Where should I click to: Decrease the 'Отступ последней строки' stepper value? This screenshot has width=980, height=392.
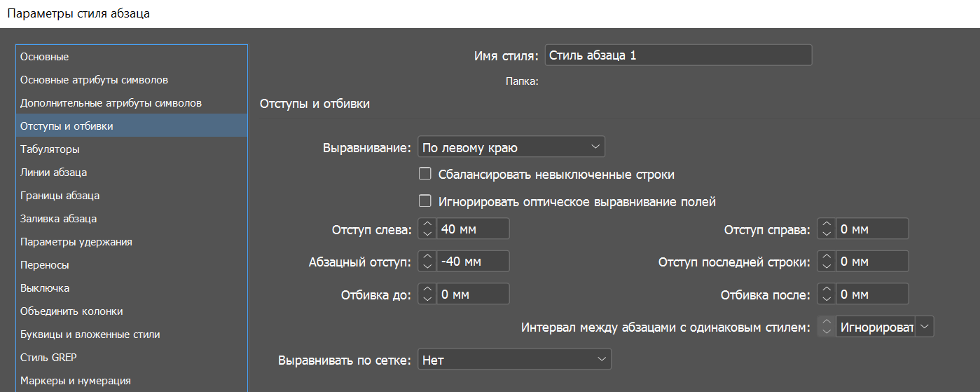(x=827, y=266)
